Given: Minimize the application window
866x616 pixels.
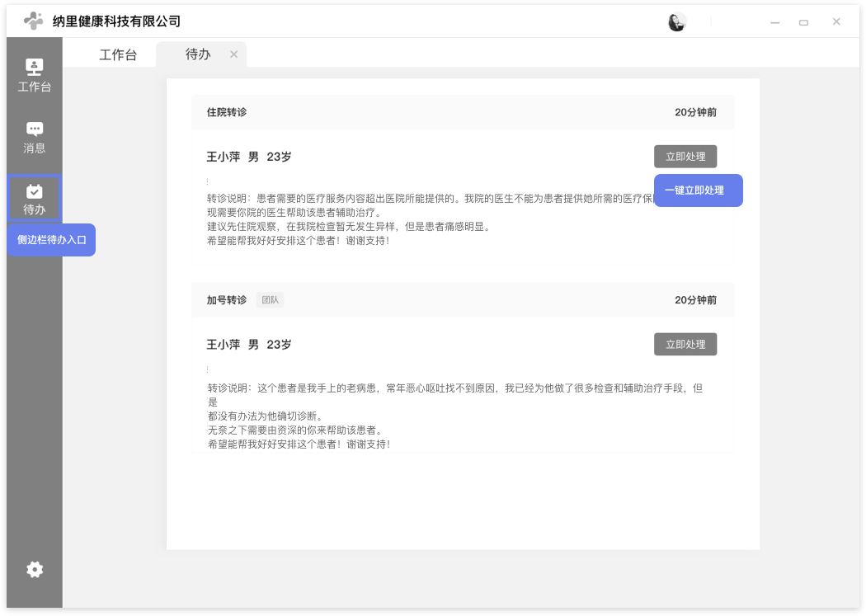Looking at the screenshot, I should (775, 22).
